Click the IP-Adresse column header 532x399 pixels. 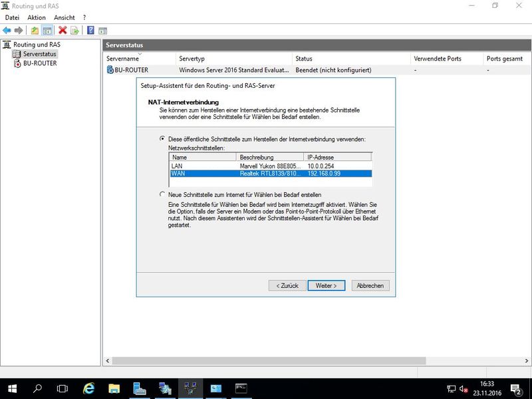[338, 157]
